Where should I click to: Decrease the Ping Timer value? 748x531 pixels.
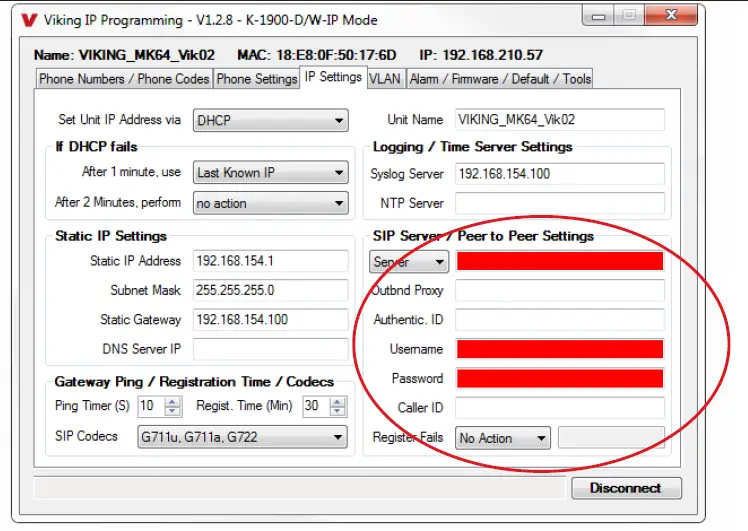[172, 411]
